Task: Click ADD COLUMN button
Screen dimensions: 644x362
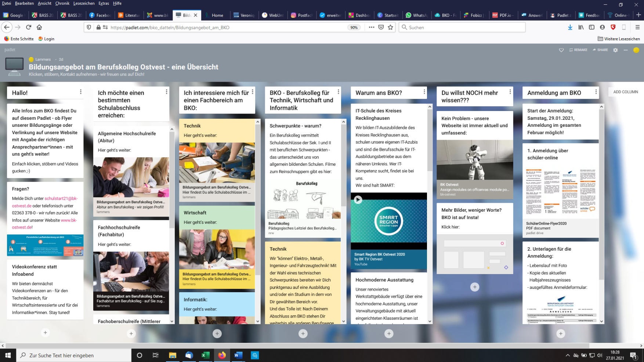Action: coord(626,92)
